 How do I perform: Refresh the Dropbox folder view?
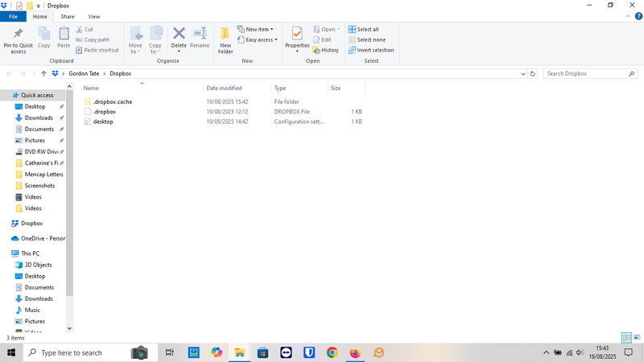[532, 74]
